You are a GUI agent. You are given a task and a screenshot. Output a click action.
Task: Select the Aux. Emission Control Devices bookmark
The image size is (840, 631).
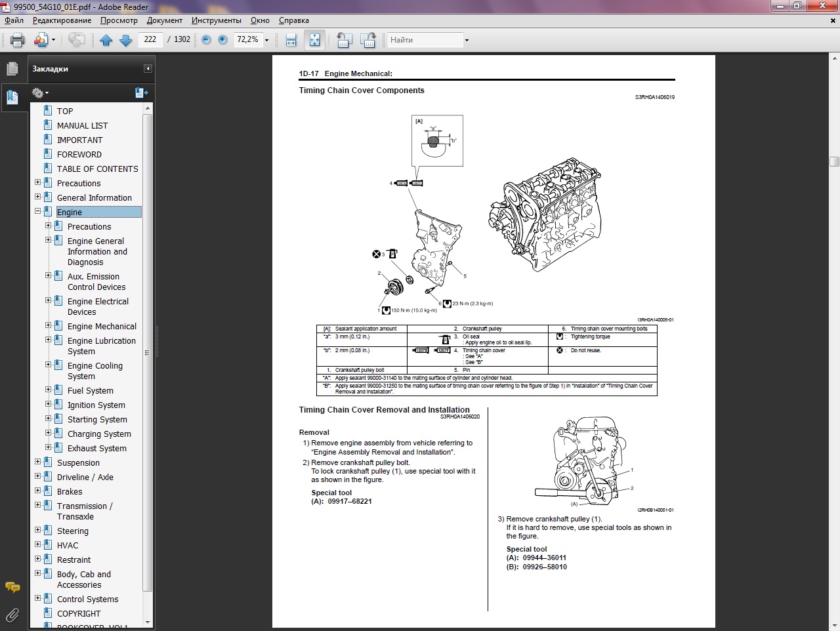(x=96, y=282)
